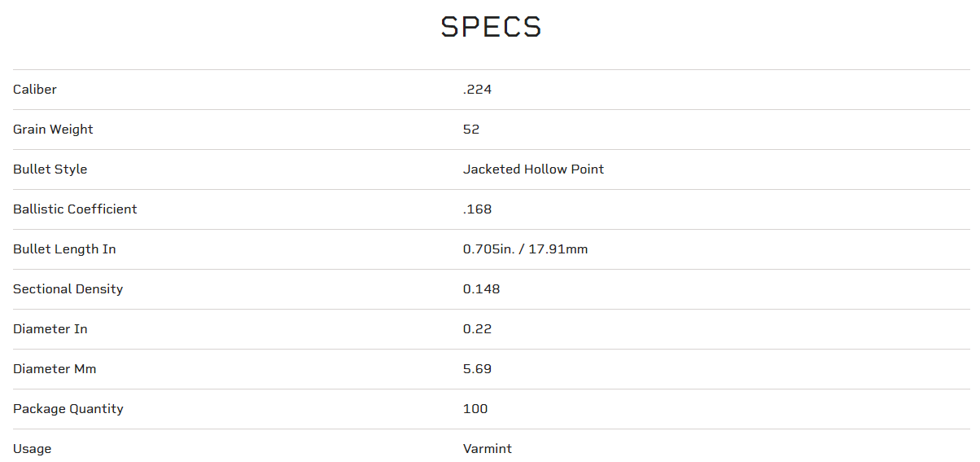Click the Jacketed Hollow Point value

click(533, 169)
